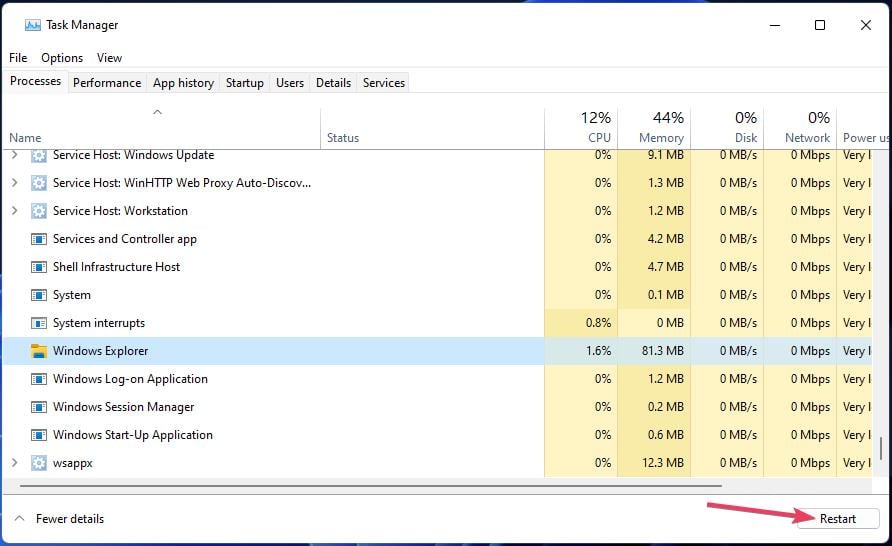Click the Windows Log-on Application icon
This screenshot has width=892, height=546.
[x=39, y=379]
